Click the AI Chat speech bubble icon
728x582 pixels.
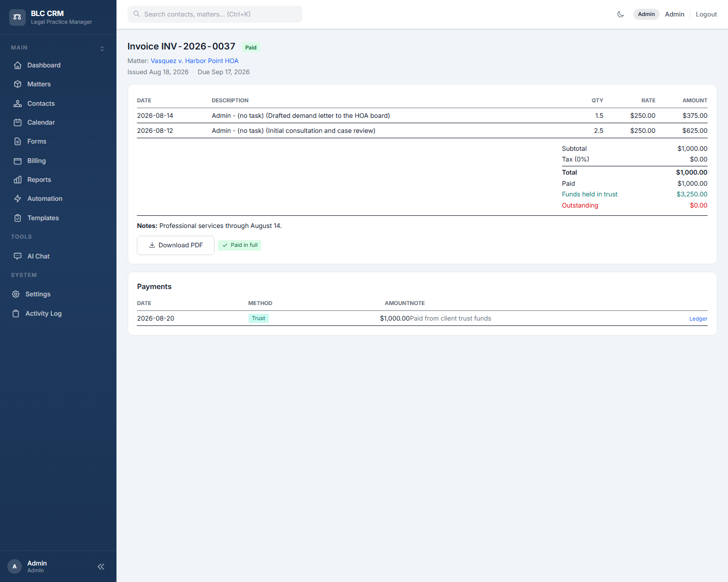point(18,256)
